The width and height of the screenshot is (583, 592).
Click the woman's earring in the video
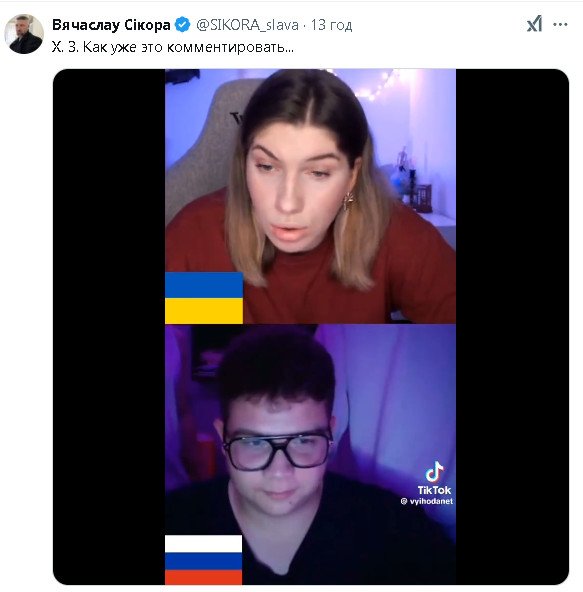click(x=348, y=202)
